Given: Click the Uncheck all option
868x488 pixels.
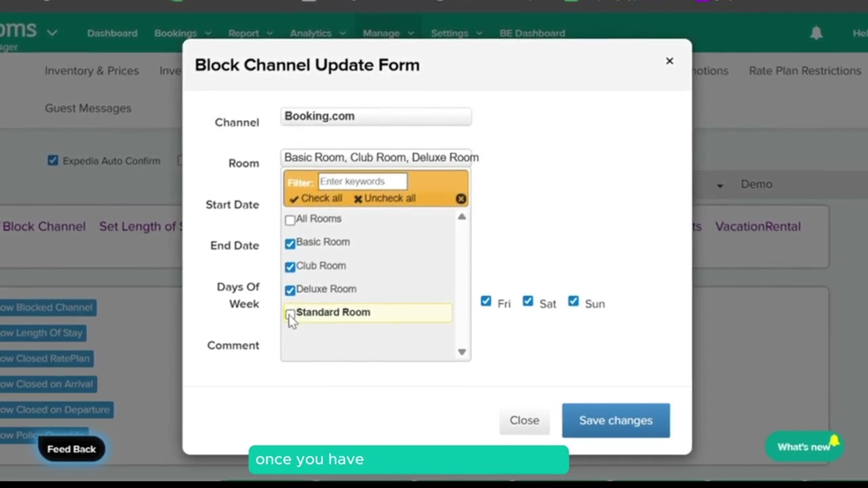Looking at the screenshot, I should point(384,199).
